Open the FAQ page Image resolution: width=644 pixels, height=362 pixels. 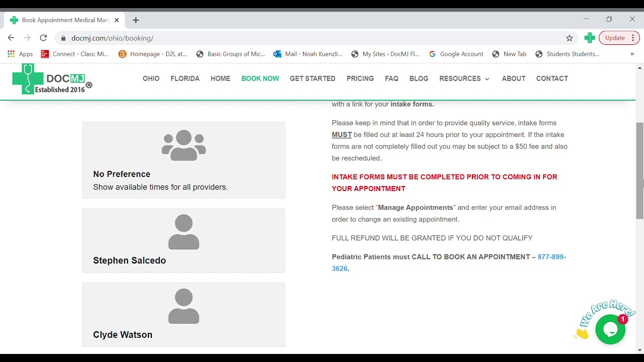[391, 78]
